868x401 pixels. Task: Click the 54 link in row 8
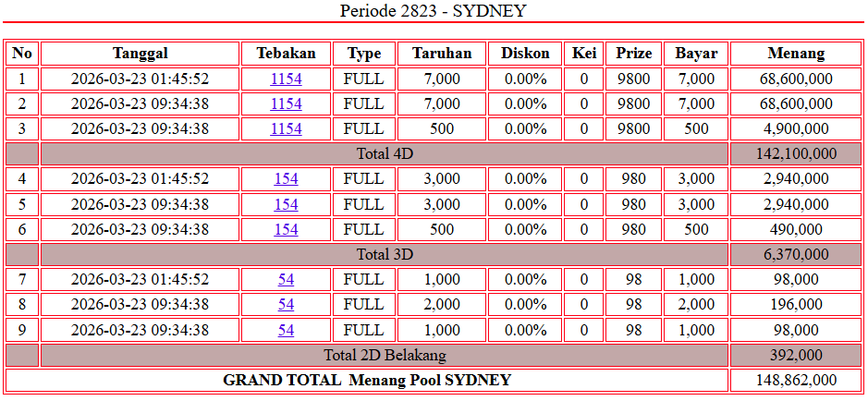286,304
